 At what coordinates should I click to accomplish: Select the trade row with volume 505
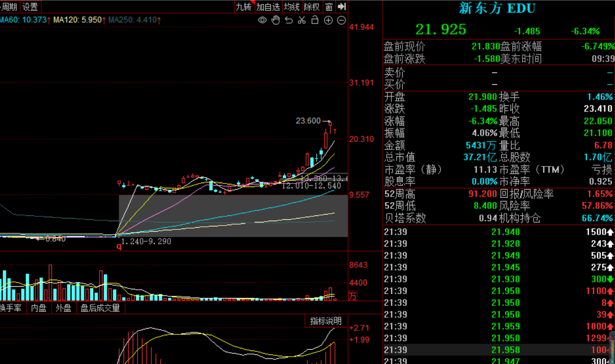click(x=499, y=256)
